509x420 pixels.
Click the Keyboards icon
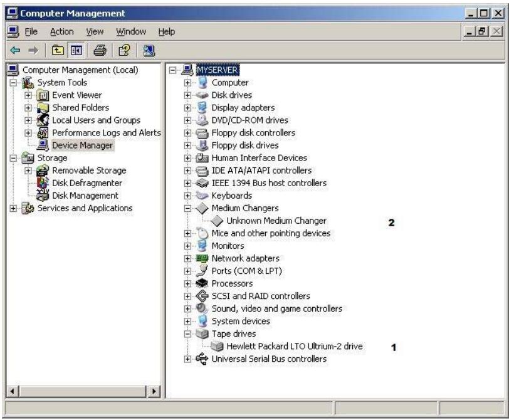[x=202, y=196]
